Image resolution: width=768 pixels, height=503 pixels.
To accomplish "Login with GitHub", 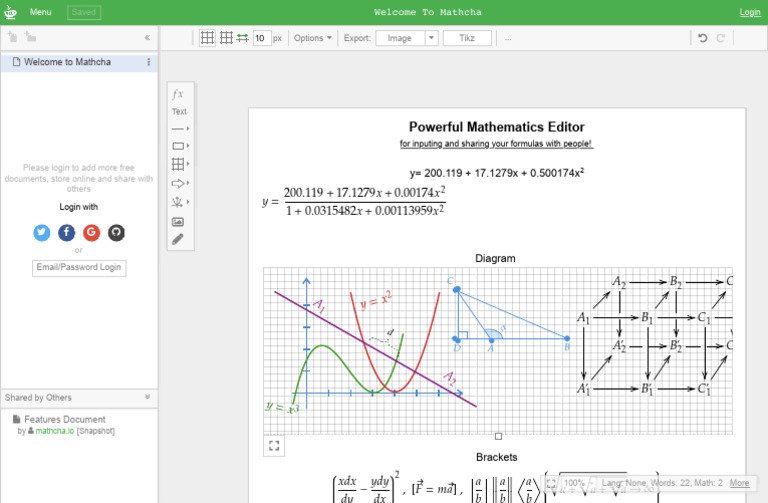I will [x=116, y=233].
